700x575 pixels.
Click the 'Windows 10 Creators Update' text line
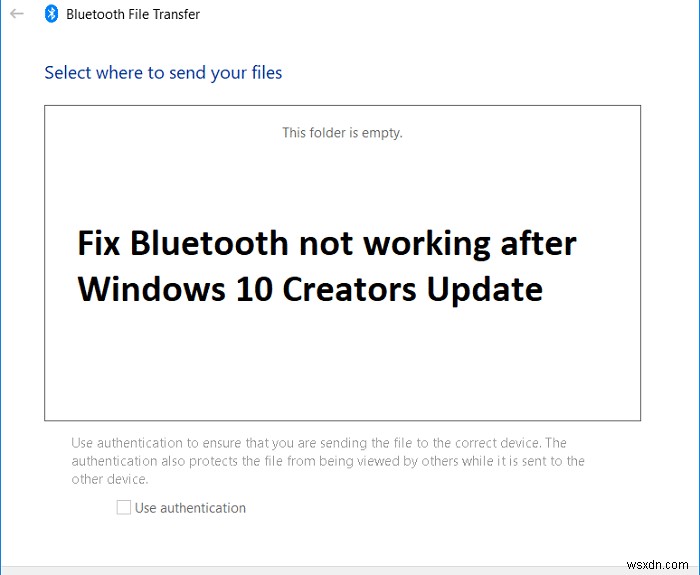pyautogui.click(x=310, y=289)
